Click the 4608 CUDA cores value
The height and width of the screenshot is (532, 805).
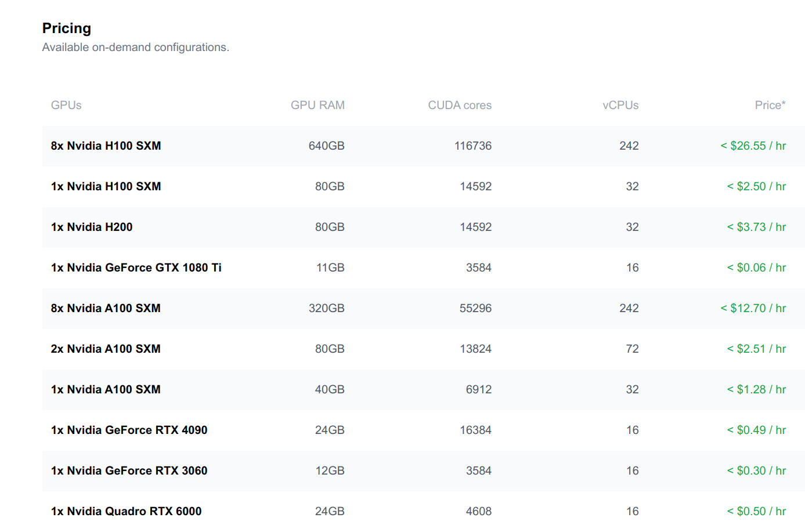coord(479,511)
